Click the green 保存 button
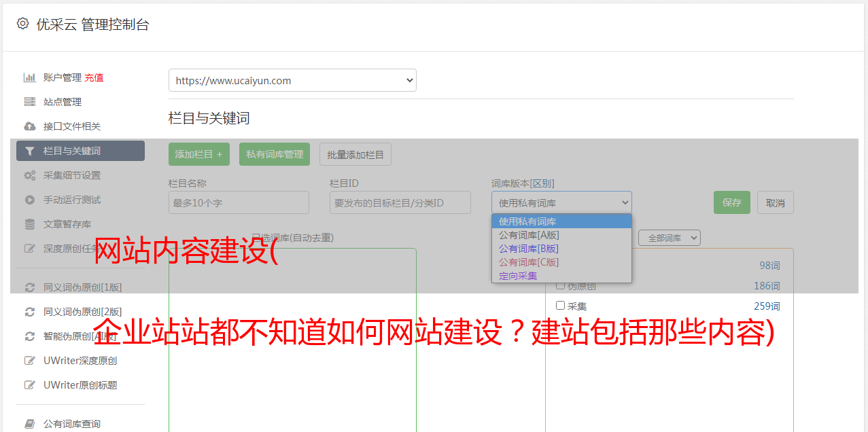Viewport: 868px width, 432px height. pyautogui.click(x=732, y=202)
